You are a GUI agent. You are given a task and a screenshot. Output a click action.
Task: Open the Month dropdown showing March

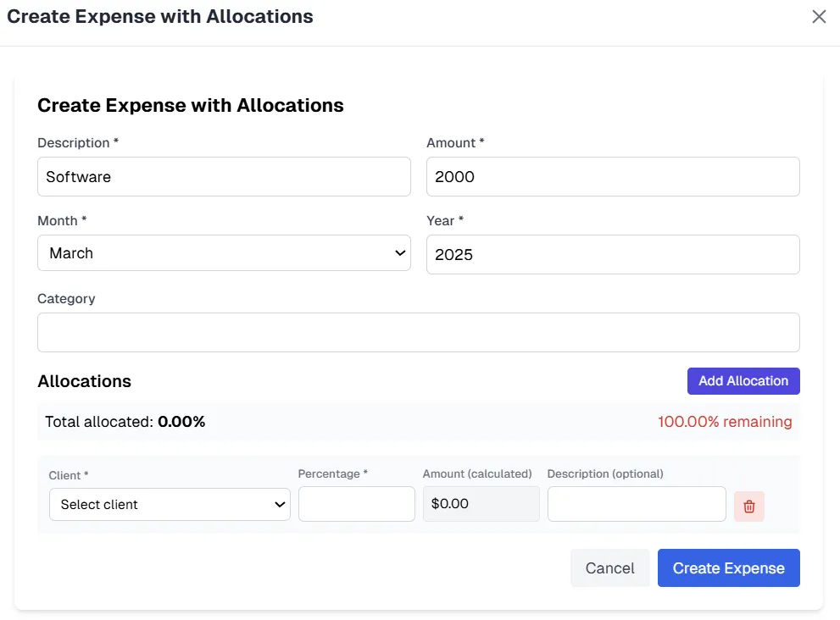224,253
